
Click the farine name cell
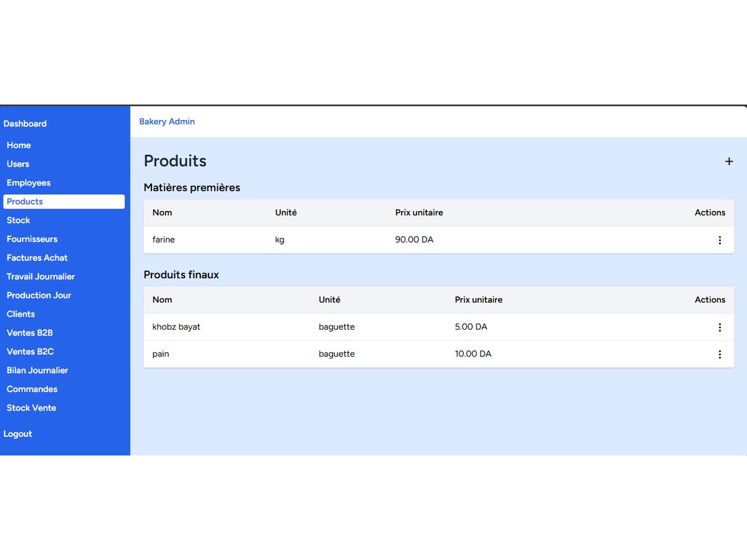[x=164, y=240]
